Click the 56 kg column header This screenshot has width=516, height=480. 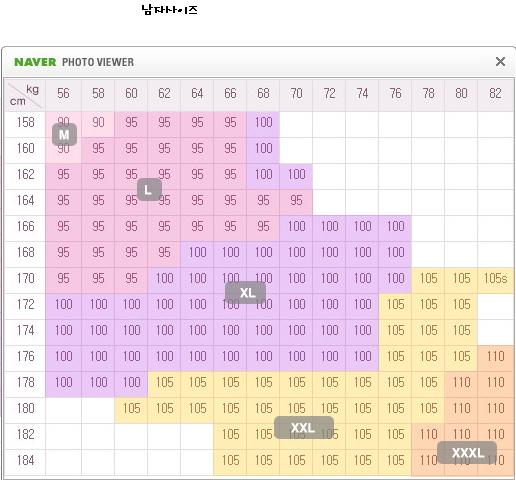(63, 95)
